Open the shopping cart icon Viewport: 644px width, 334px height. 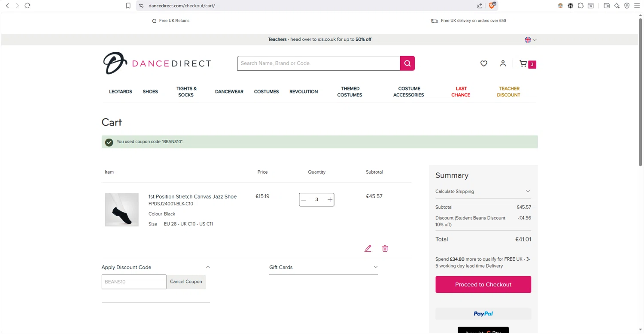pos(523,63)
